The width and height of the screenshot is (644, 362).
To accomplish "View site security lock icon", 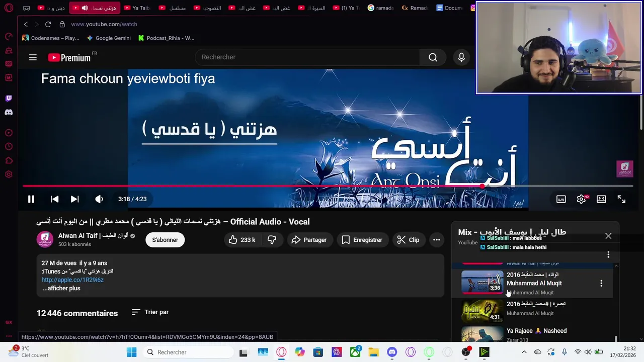I will coord(62,24).
